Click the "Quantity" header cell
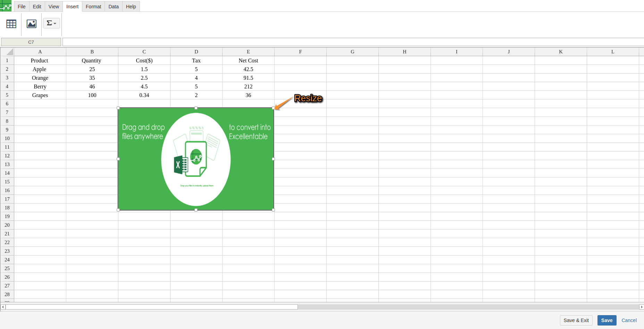The width and height of the screenshot is (644, 329). pyautogui.click(x=92, y=60)
